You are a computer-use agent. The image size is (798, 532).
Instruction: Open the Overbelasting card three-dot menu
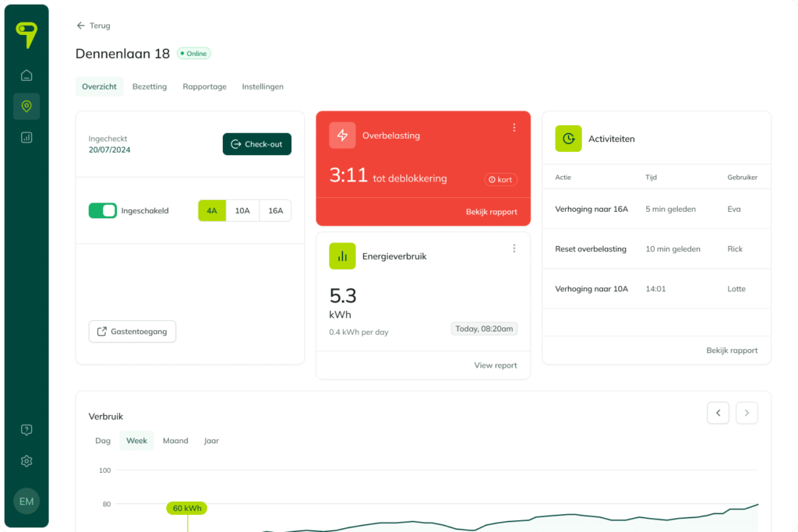(514, 128)
